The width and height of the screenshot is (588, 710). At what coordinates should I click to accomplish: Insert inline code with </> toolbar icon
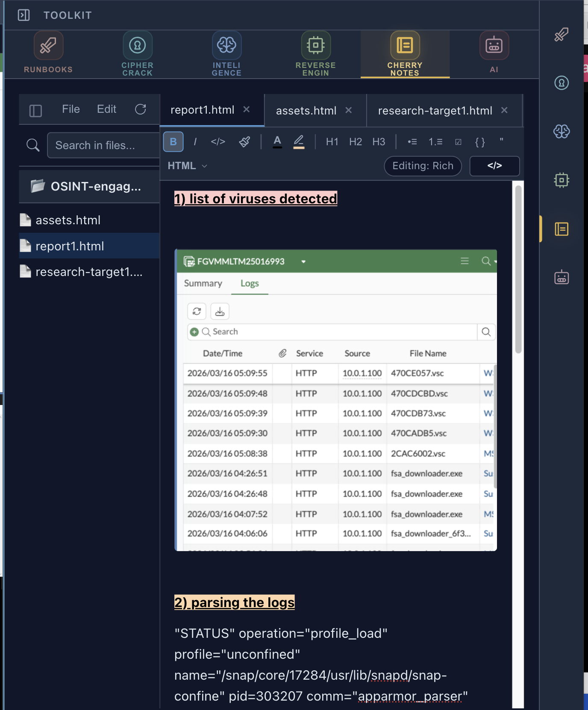click(x=218, y=142)
